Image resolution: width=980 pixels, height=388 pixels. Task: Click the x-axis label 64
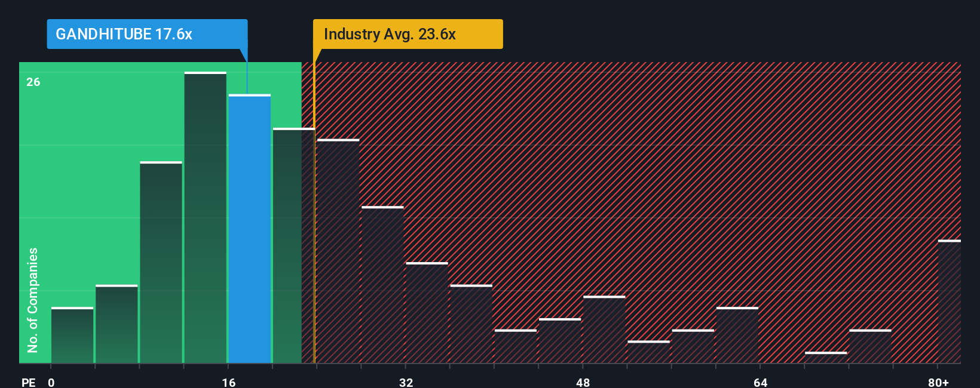pos(760,382)
